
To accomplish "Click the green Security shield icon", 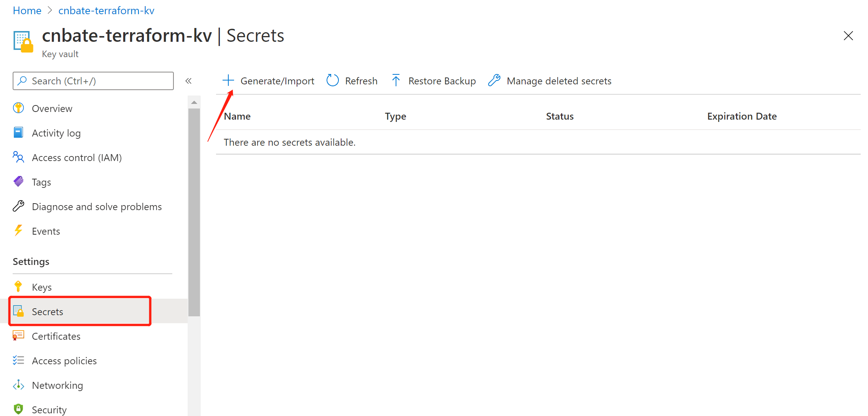I will (18, 409).
